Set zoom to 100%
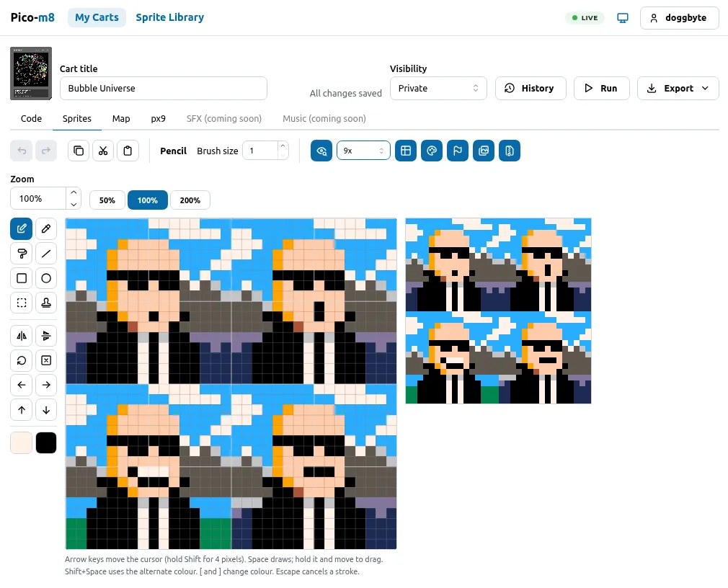This screenshot has width=728, height=588. pos(148,200)
